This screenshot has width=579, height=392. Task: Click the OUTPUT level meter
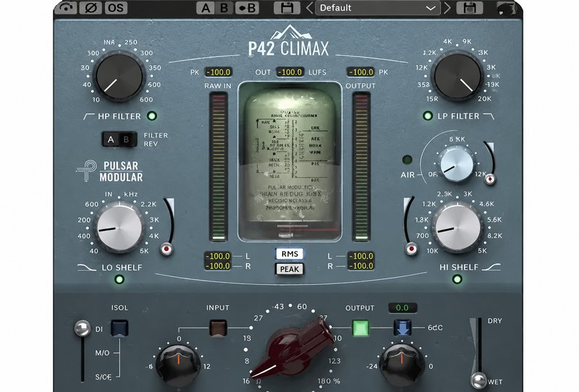coord(361,167)
